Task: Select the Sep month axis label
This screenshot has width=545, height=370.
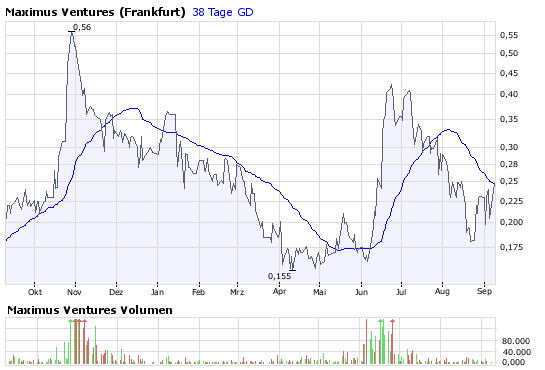Action: (x=484, y=291)
